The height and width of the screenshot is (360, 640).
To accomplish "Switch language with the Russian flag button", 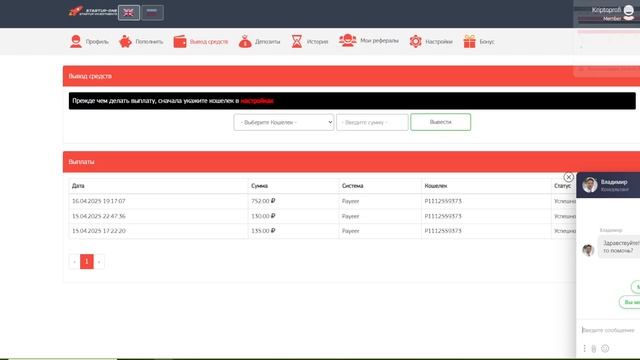I will point(152,13).
